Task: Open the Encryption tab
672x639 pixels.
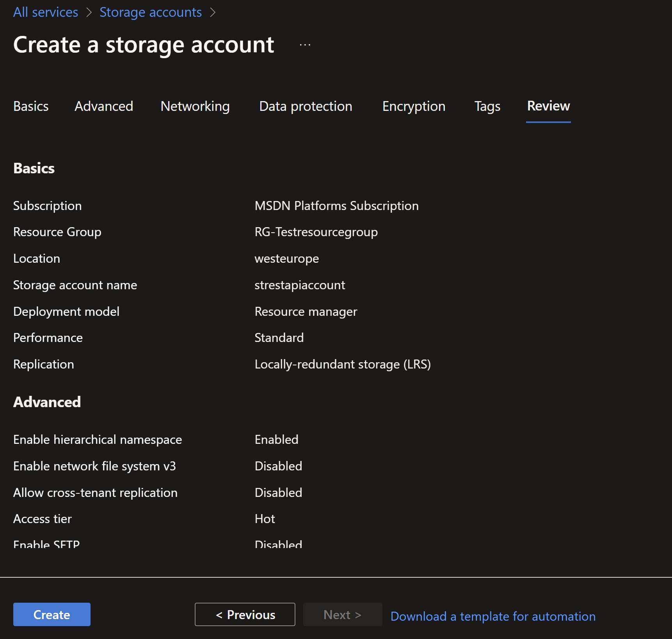Action: coord(414,106)
